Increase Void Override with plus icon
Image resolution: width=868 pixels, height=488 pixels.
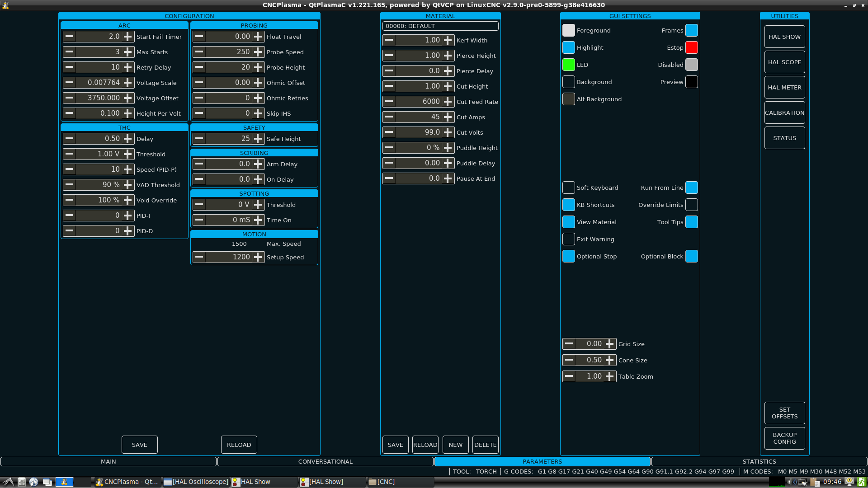tap(128, 200)
